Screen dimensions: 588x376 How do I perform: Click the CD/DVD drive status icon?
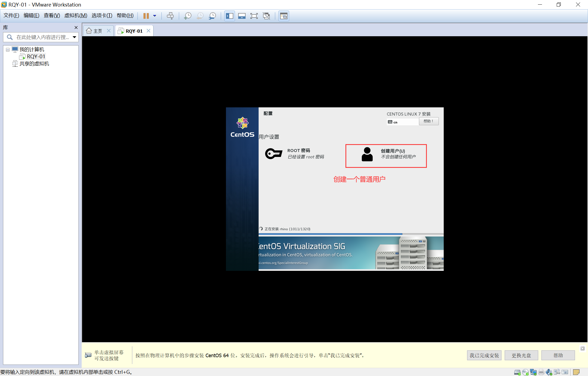[x=525, y=372]
